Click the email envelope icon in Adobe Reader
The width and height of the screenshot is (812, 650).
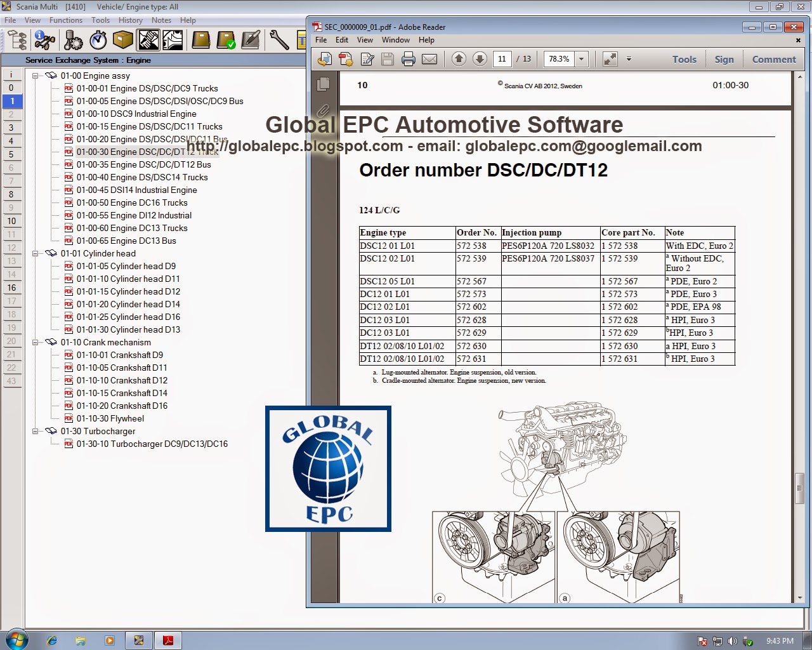[429, 59]
